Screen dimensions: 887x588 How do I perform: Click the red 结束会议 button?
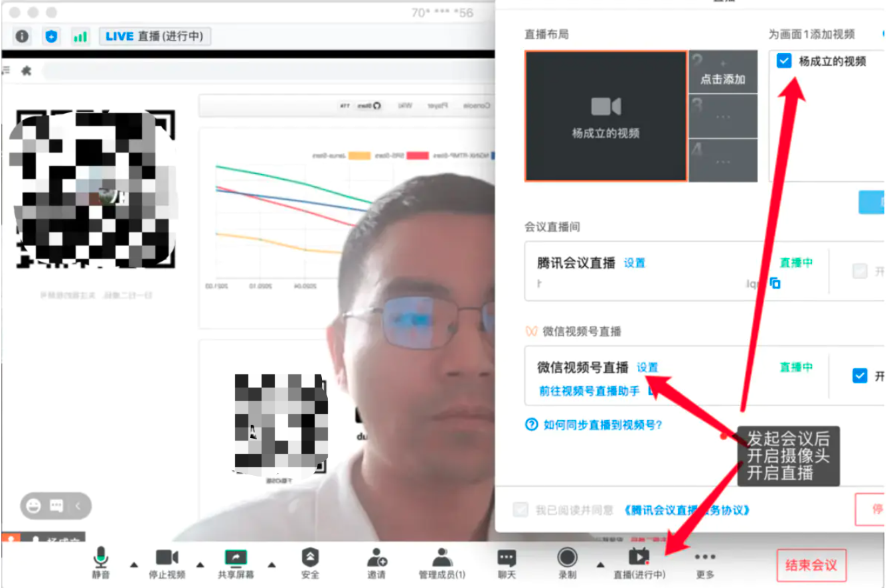coord(811,565)
